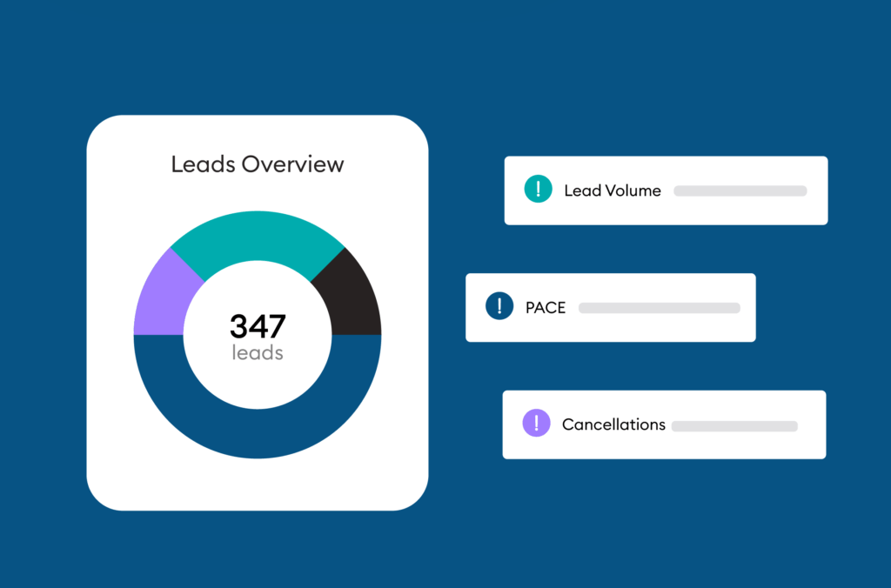891x588 pixels.
Task: Click the purple alert icon beside Cancellations
Action: (x=536, y=424)
